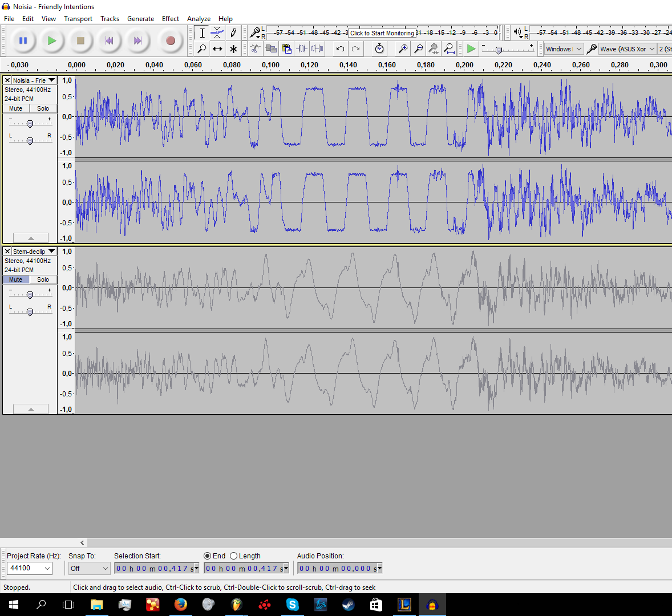The height and width of the screenshot is (616, 672).
Task: Open Wave (ASUS Xonar) recording device dropdown
Action: (628, 49)
